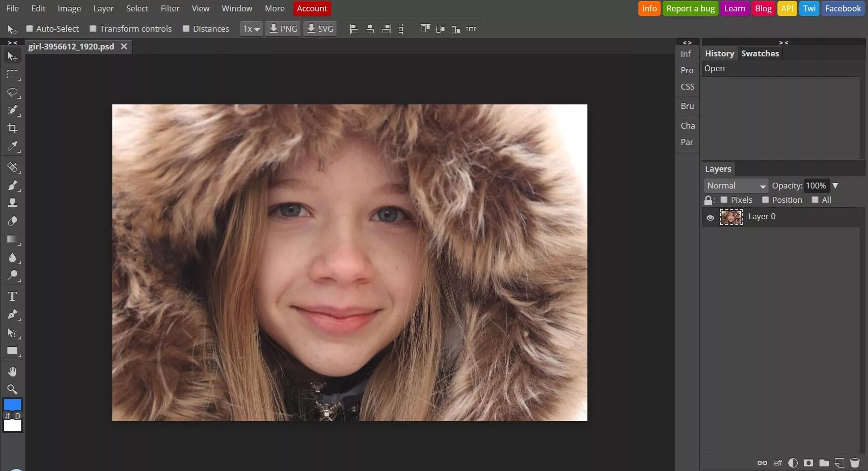
Task: Select the Type tool
Action: (x=12, y=296)
